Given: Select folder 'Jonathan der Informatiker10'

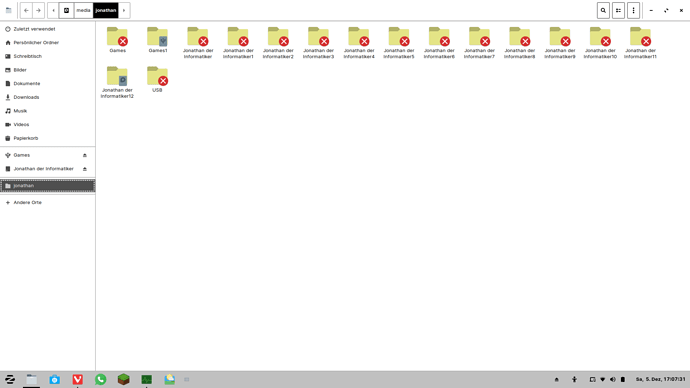Looking at the screenshot, I should (600, 43).
